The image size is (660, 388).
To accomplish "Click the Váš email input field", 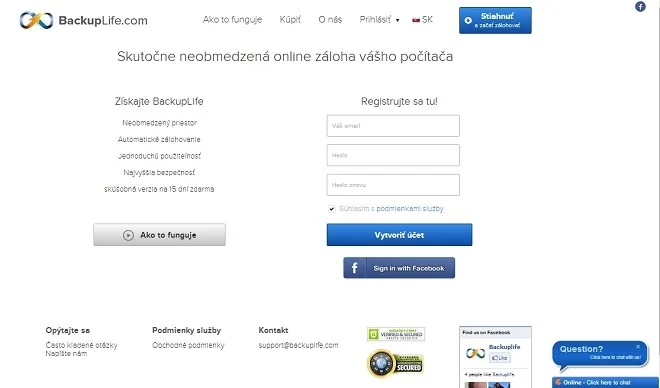I will click(393, 126).
